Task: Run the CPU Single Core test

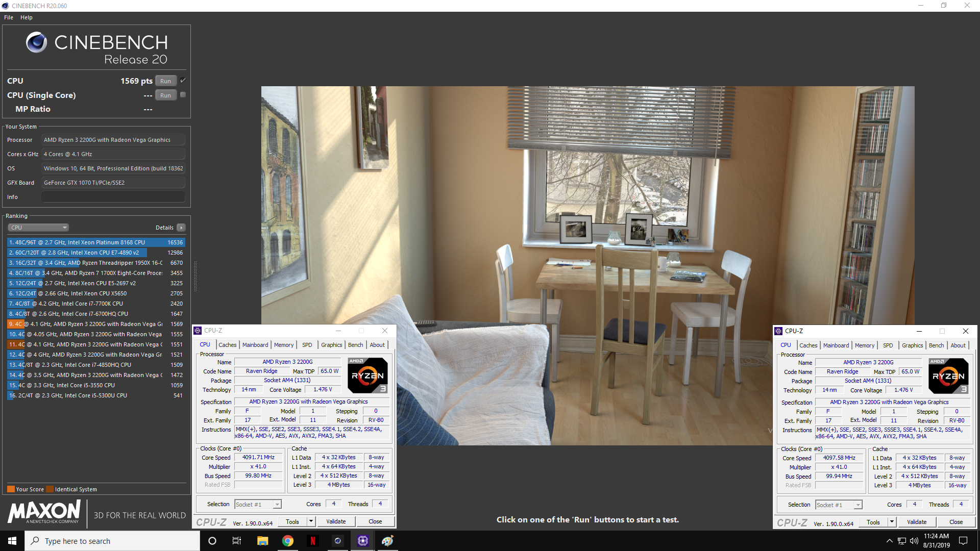Action: point(165,95)
